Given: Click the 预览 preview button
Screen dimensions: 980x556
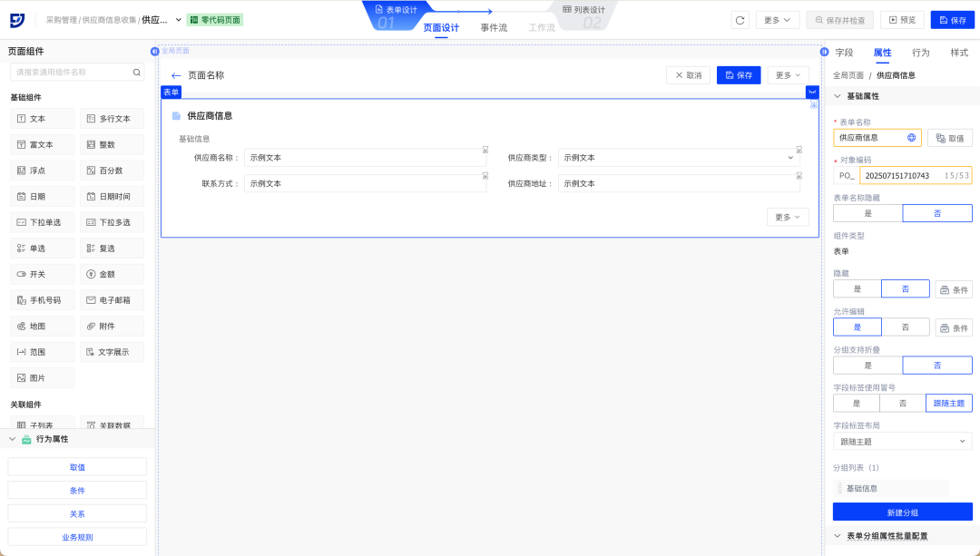Looking at the screenshot, I should (901, 20).
